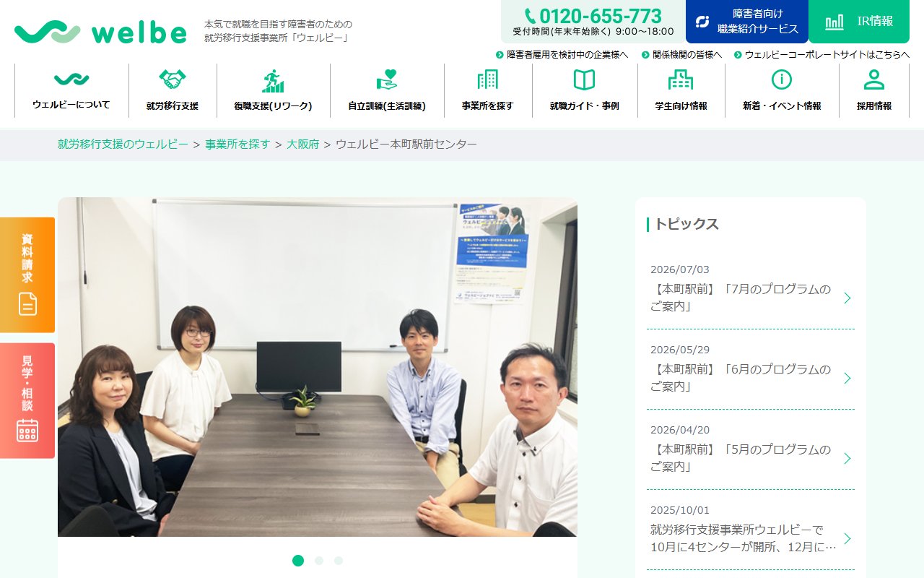Image resolution: width=924 pixels, height=578 pixels.
Task: Open 採用情報 menu
Action: (x=874, y=90)
